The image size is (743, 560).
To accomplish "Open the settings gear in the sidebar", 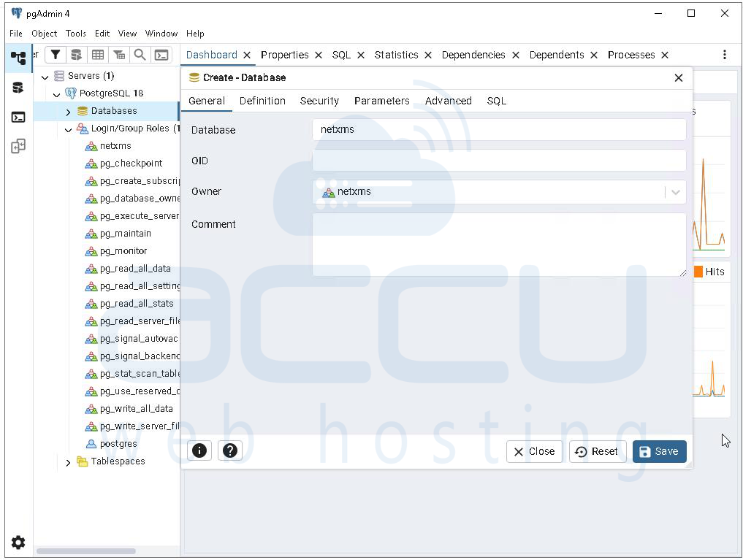I will coord(18,542).
